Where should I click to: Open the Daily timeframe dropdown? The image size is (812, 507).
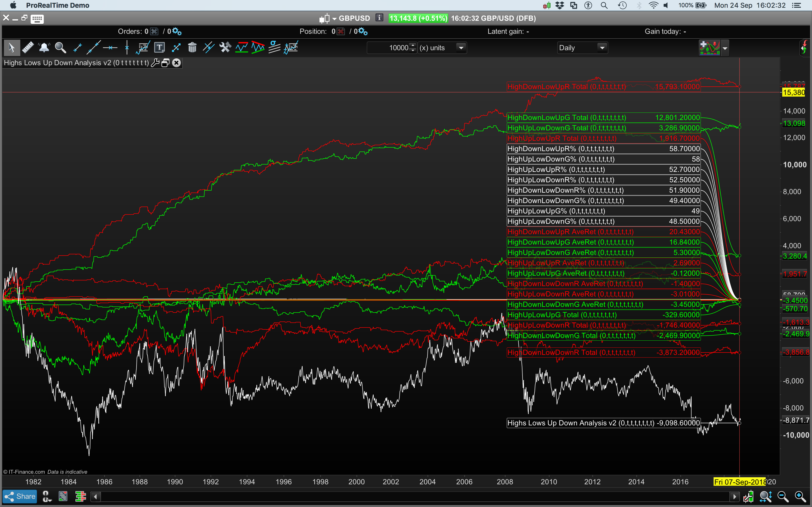pos(602,48)
